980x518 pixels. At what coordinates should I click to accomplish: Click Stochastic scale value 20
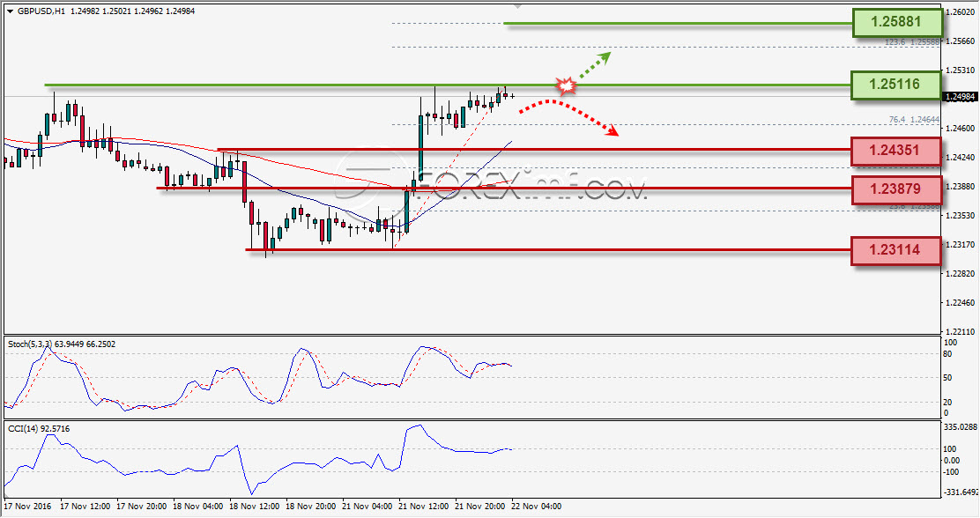pyautogui.click(x=947, y=403)
